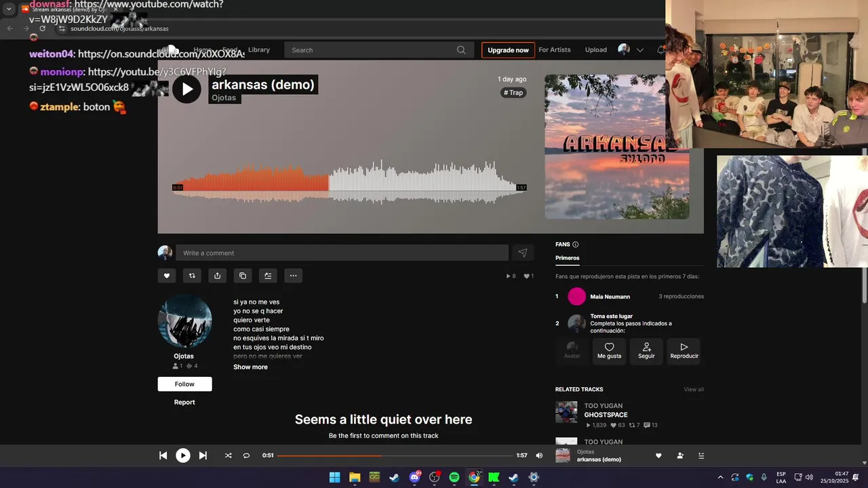Expand the profile avatar dropdown chevron
This screenshot has width=868, height=488.
[x=639, y=50]
